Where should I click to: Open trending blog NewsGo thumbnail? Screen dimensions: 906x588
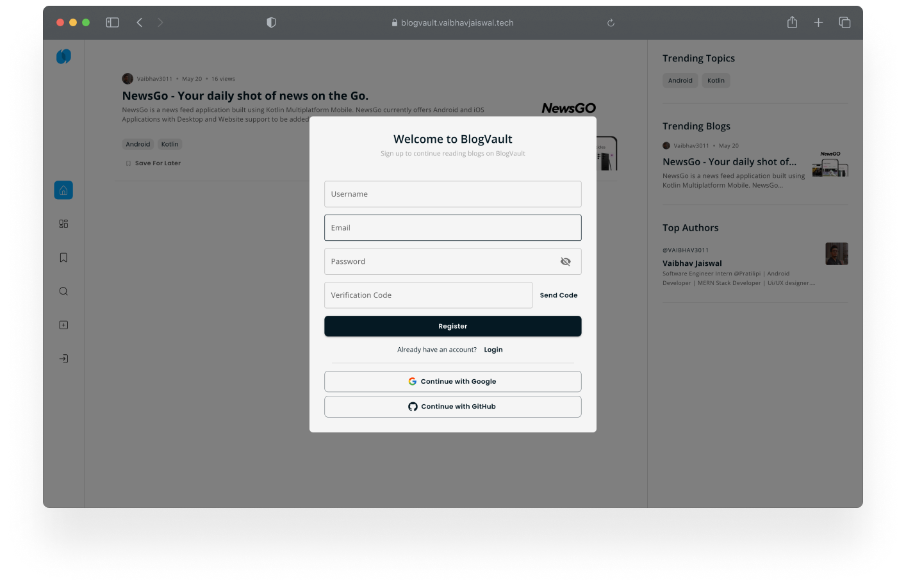pyautogui.click(x=830, y=164)
